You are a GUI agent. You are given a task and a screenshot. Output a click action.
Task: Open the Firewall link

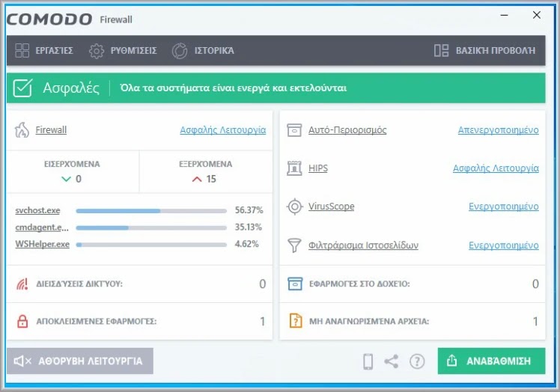point(51,129)
